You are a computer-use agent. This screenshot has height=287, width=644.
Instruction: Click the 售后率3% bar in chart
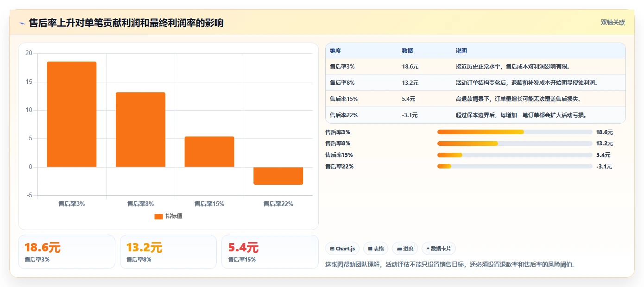point(72,114)
